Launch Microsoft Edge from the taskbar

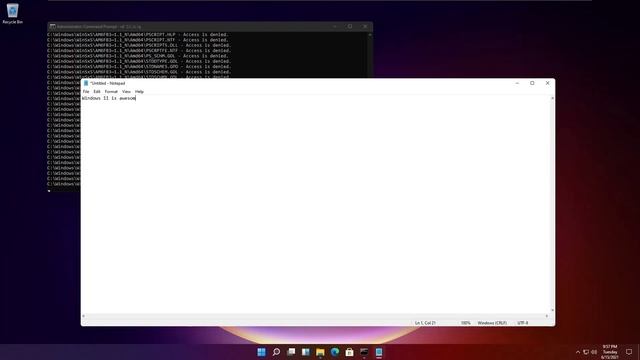[335, 352]
